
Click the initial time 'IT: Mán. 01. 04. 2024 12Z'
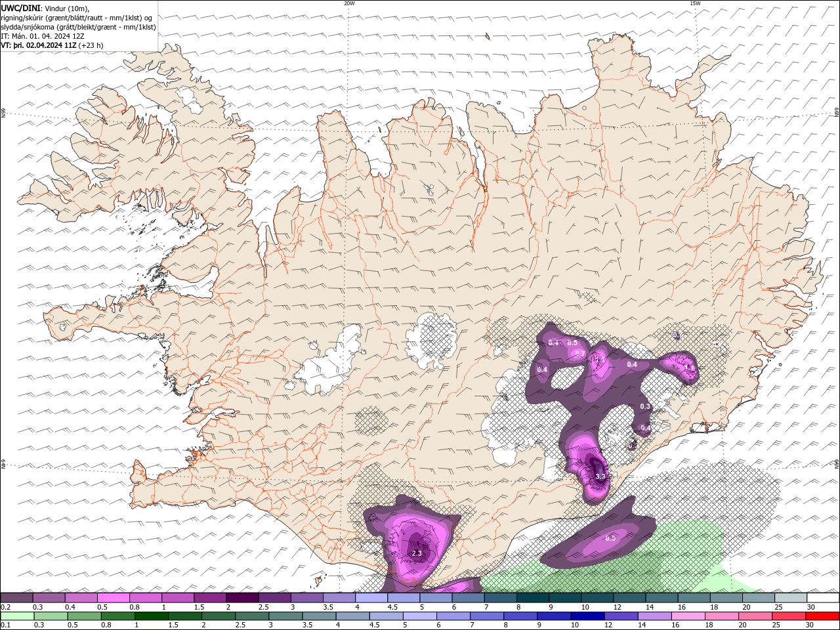click(41, 36)
